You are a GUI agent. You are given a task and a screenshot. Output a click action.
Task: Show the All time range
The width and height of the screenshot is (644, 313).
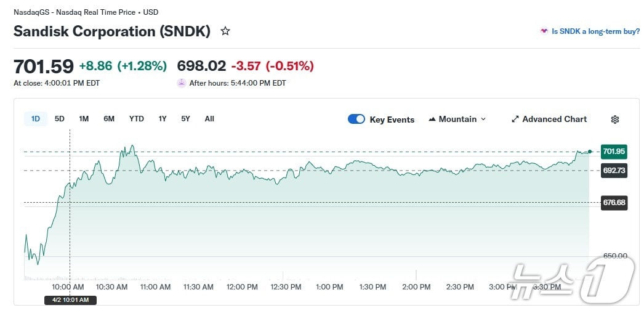(209, 119)
